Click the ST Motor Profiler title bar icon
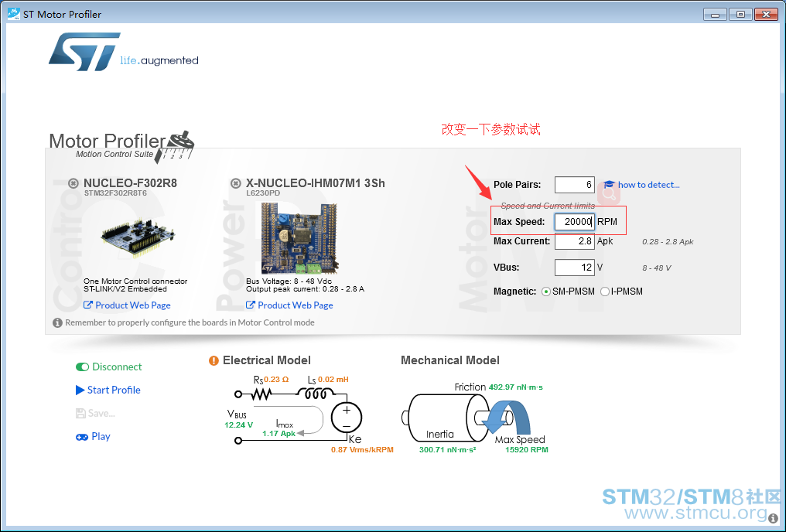The height and width of the screenshot is (532, 786). click(13, 13)
